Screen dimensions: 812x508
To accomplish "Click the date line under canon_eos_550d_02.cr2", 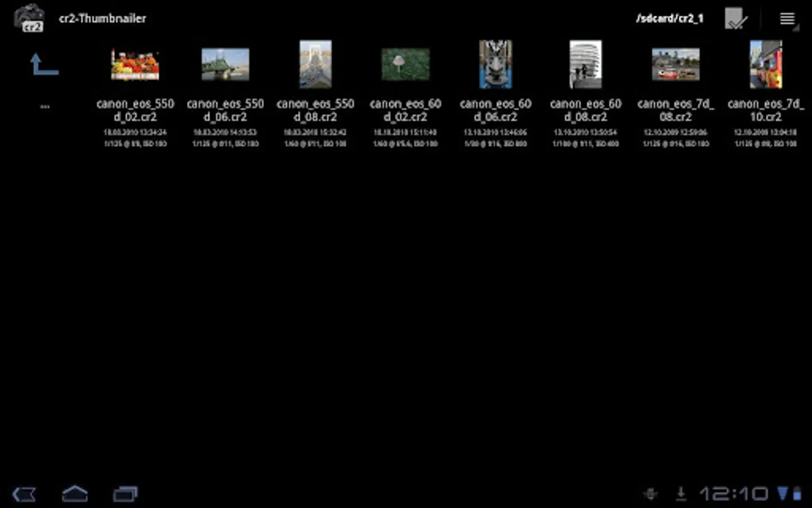I will click(135, 132).
